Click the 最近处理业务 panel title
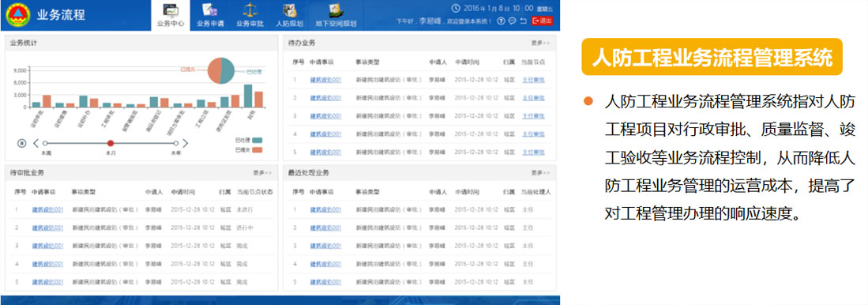 pos(308,173)
